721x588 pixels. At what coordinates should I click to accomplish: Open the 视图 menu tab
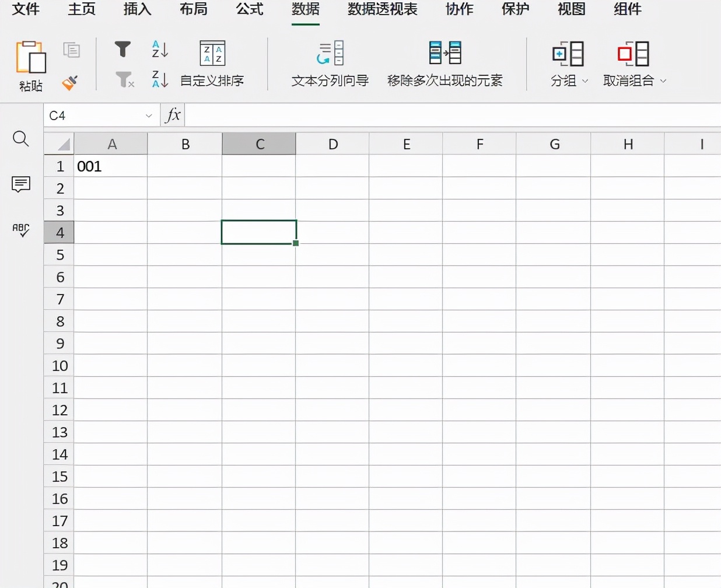[570, 9]
